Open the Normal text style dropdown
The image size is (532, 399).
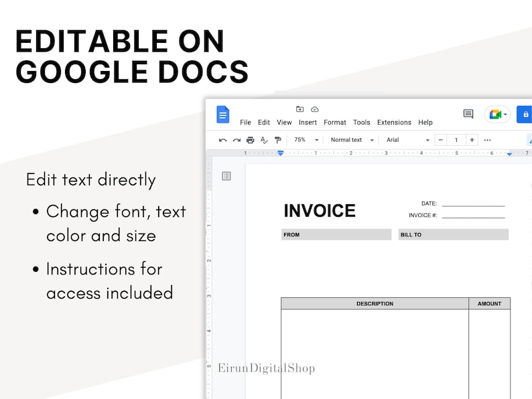tap(352, 140)
